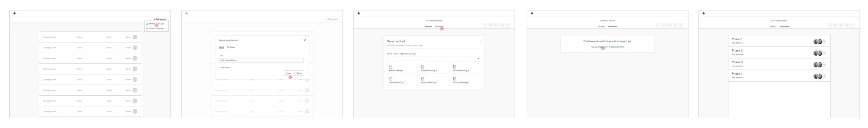The width and height of the screenshot is (868, 128).
Task: Open the team members icon on the Phase list screen
Action: click(841, 25)
